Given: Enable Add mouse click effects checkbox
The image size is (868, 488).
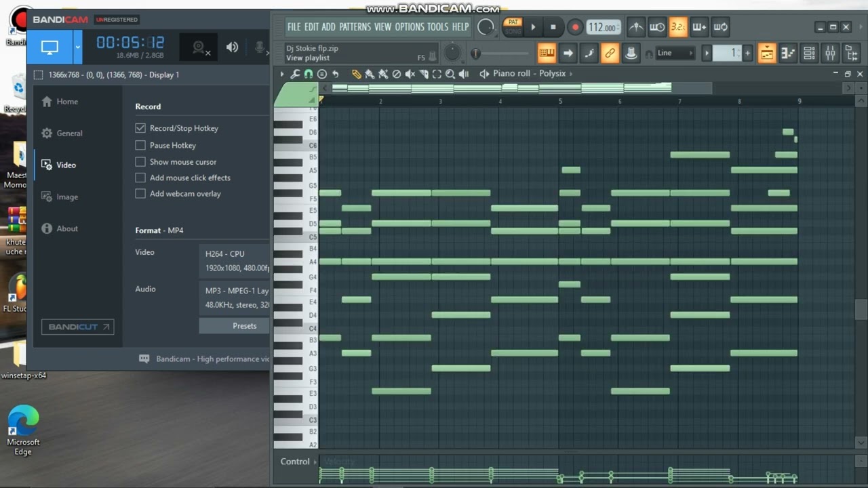Looking at the screenshot, I should point(140,178).
